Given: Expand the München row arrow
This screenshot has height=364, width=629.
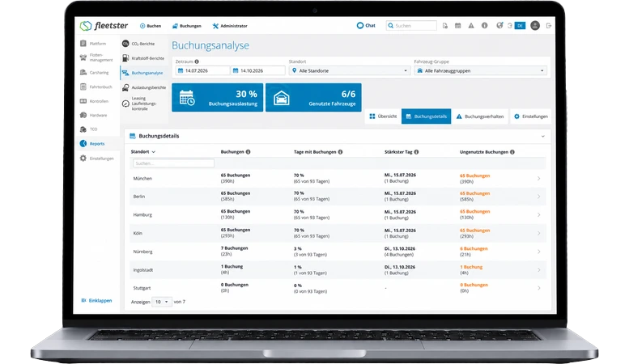Looking at the screenshot, I should (x=539, y=179).
